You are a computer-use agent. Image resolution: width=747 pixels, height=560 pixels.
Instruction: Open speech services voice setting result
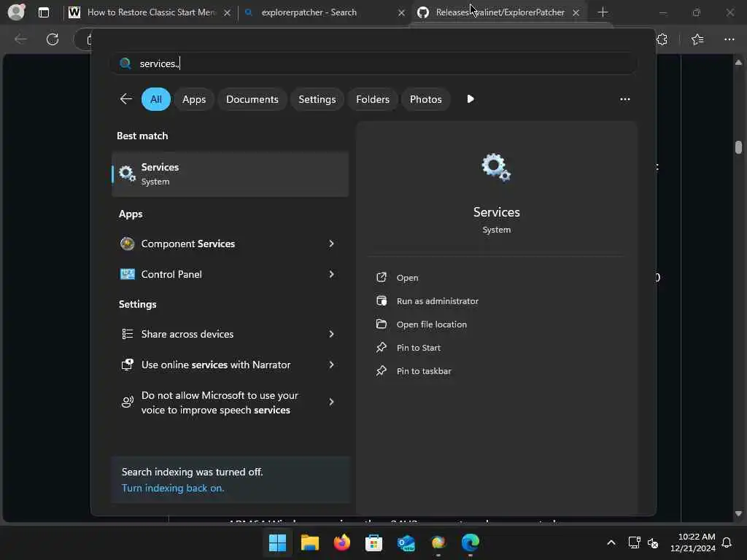pos(230,402)
